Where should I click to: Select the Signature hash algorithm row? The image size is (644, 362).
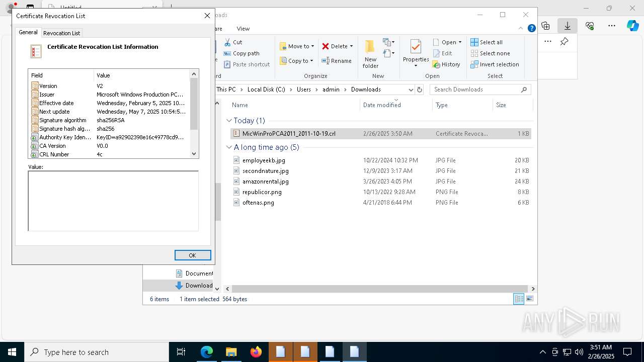click(x=109, y=129)
